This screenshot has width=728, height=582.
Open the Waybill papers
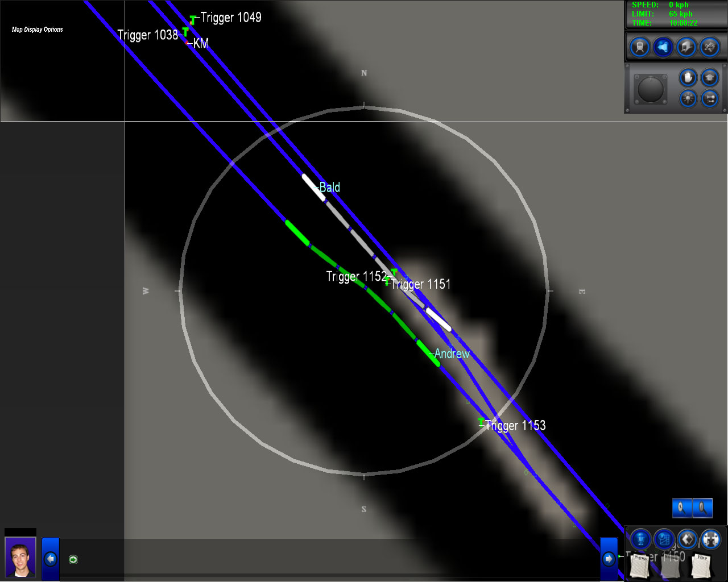[x=640, y=565]
